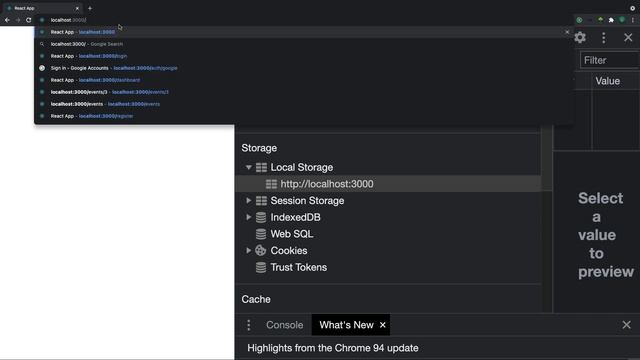Click the Cache section heading
The height and width of the screenshot is (360, 640).
pyautogui.click(x=256, y=299)
